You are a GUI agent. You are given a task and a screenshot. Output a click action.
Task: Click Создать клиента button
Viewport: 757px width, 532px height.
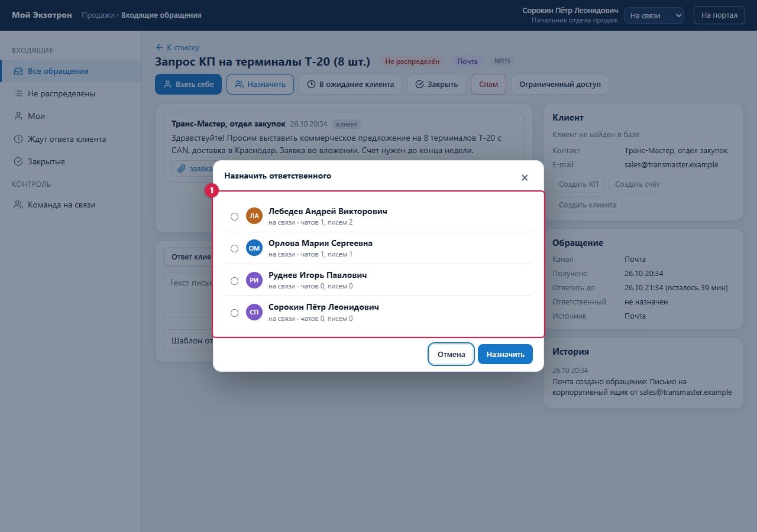pyautogui.click(x=587, y=205)
